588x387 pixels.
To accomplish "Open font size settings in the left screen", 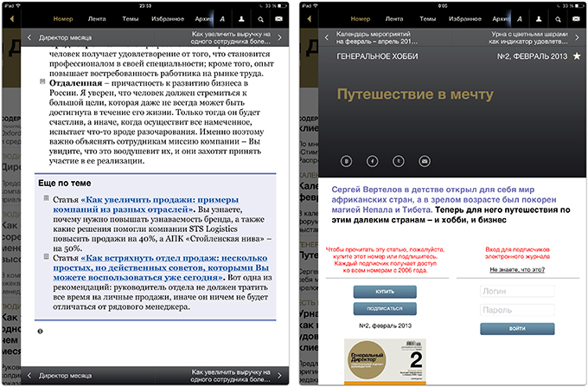I will (222, 19).
